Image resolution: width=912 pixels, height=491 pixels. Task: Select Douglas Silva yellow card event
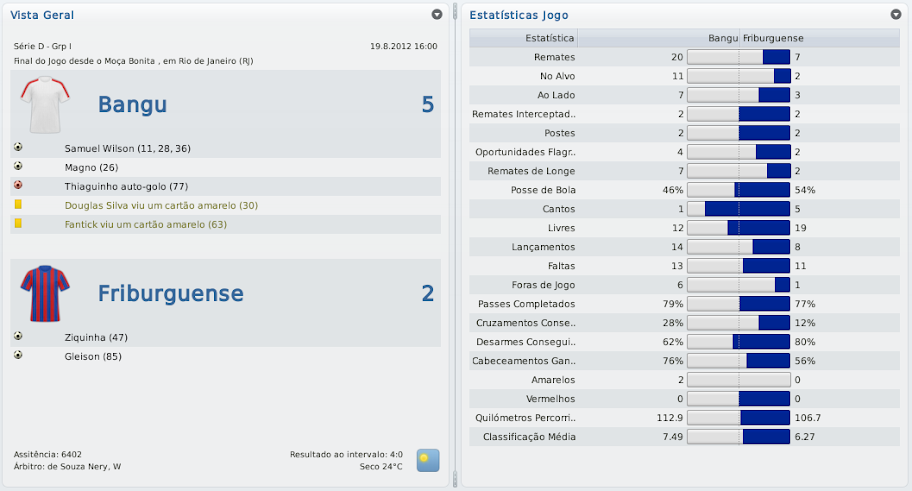coord(161,205)
